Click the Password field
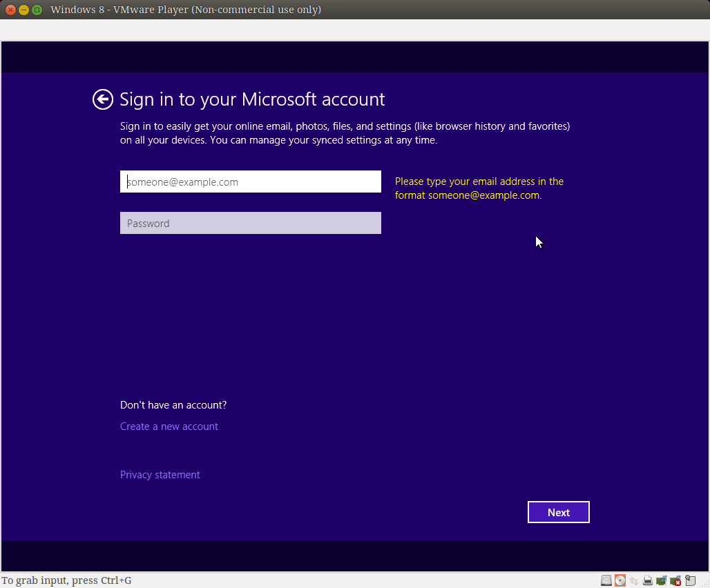Viewport: 710px width, 588px height. (251, 223)
